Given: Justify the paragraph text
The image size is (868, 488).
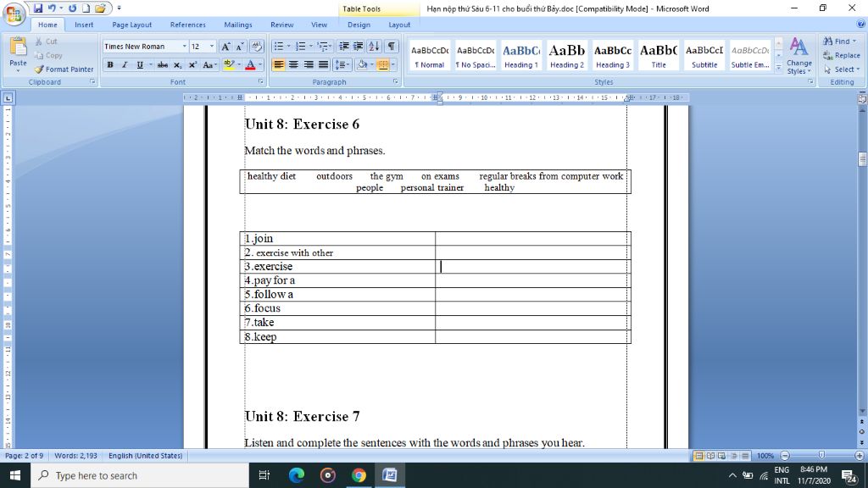Looking at the screenshot, I should (x=323, y=64).
